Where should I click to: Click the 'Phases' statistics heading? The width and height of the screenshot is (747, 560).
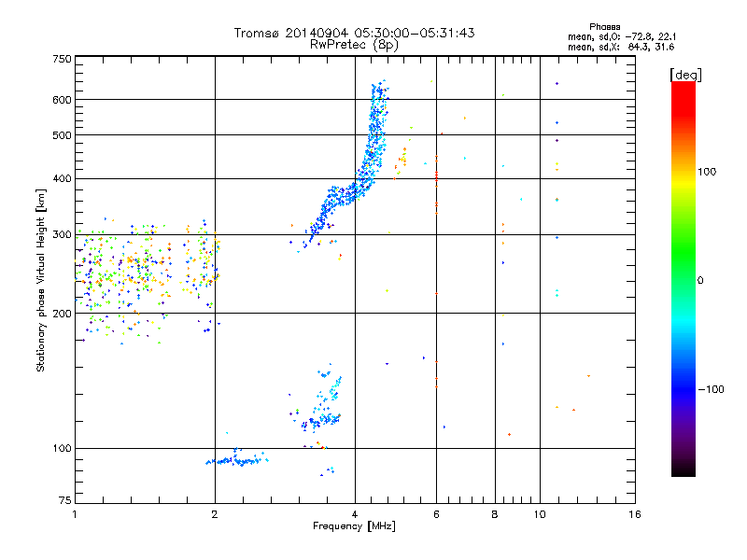point(604,27)
